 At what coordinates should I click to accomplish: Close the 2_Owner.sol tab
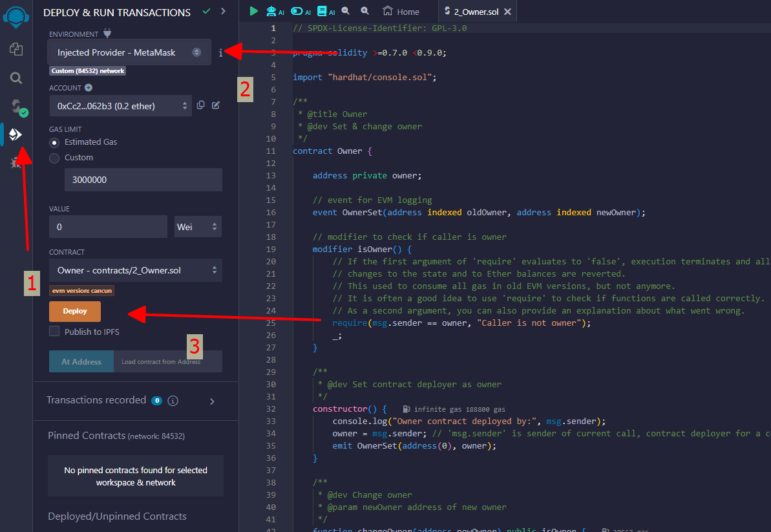coord(508,11)
